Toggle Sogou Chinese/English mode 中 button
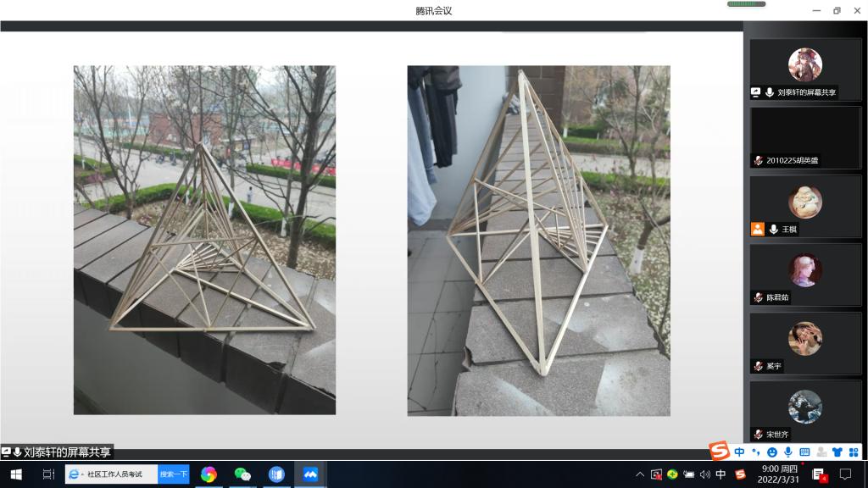 (x=740, y=452)
